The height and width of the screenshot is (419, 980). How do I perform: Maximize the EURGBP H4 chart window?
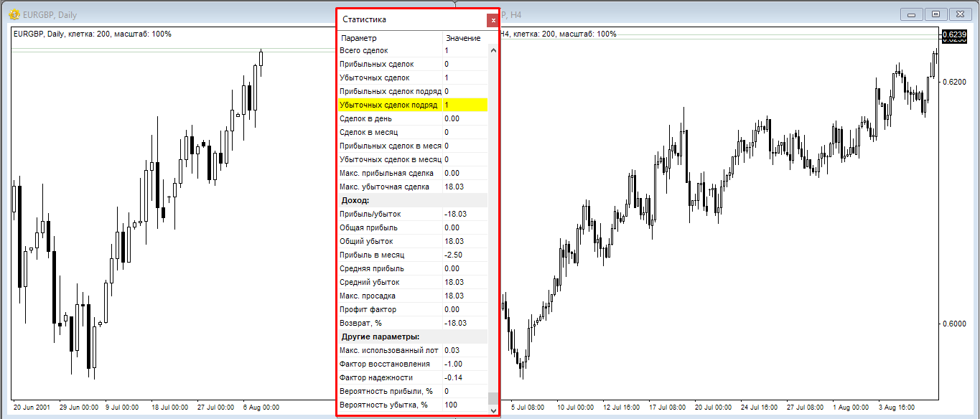[935, 14]
